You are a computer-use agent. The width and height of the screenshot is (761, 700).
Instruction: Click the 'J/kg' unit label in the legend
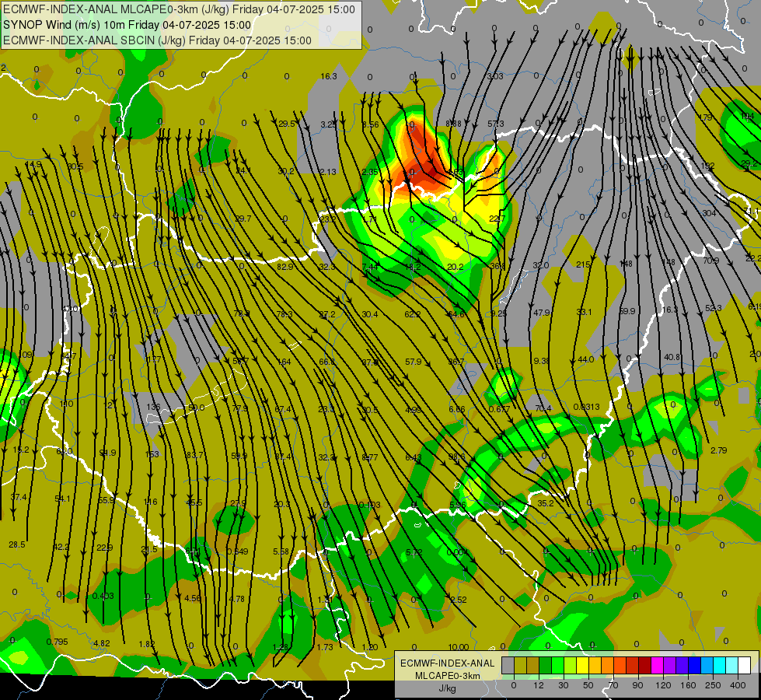click(448, 688)
